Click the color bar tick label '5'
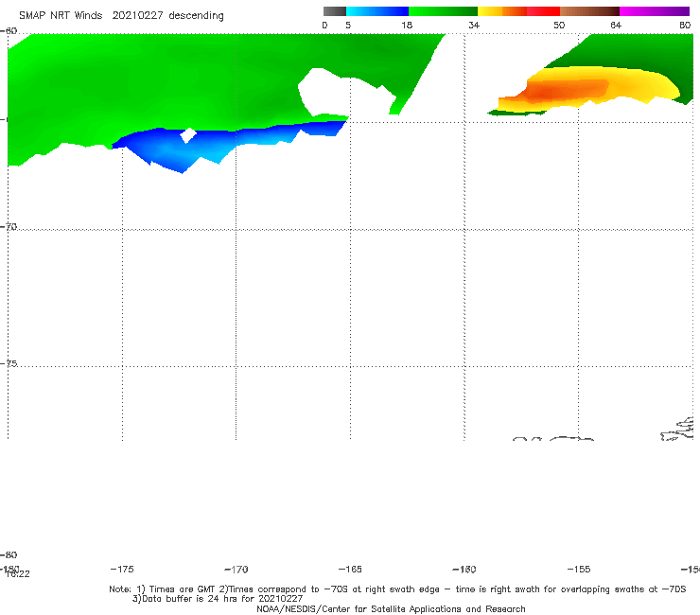This screenshot has width=700, height=615. tap(348, 26)
